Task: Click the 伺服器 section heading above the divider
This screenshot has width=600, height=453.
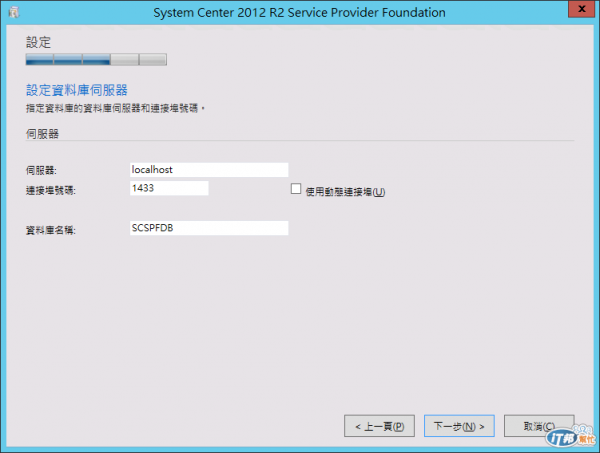Action: 42,134
